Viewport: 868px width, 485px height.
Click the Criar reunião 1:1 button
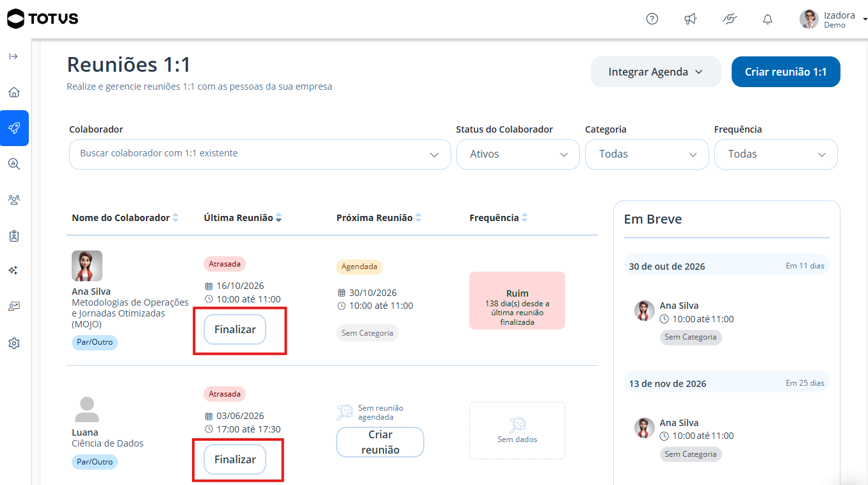click(786, 72)
